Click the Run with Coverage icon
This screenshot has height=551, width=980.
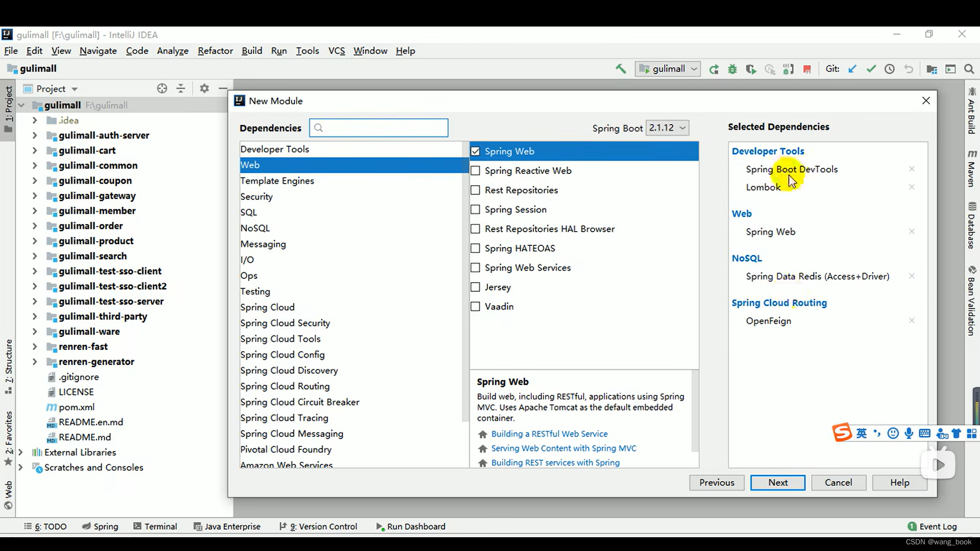[751, 69]
